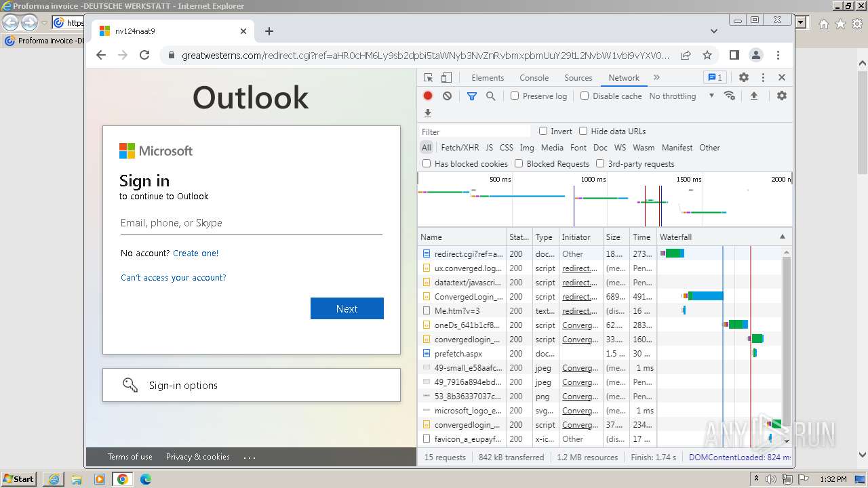Open Sign-in options
This screenshot has width=868, height=488.
pyautogui.click(x=252, y=385)
